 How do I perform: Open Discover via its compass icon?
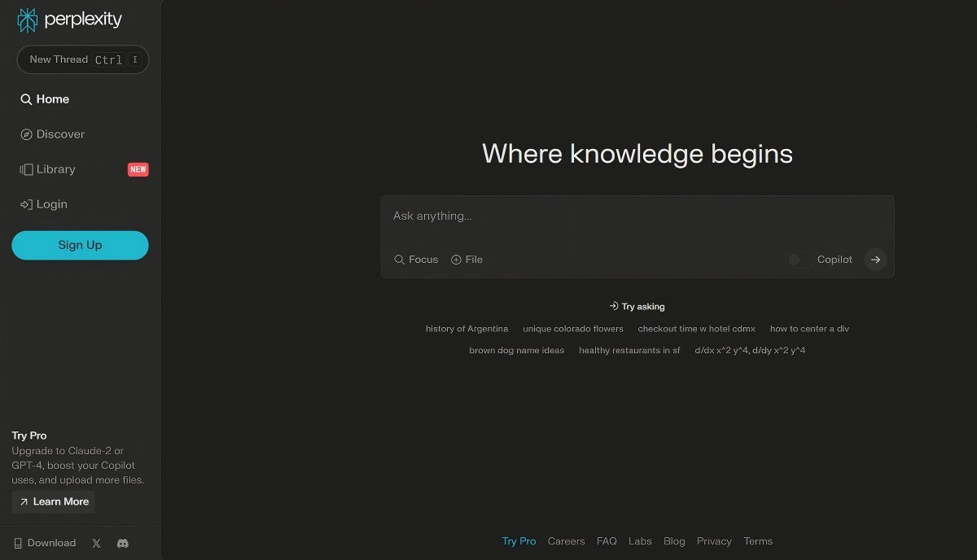(x=26, y=133)
